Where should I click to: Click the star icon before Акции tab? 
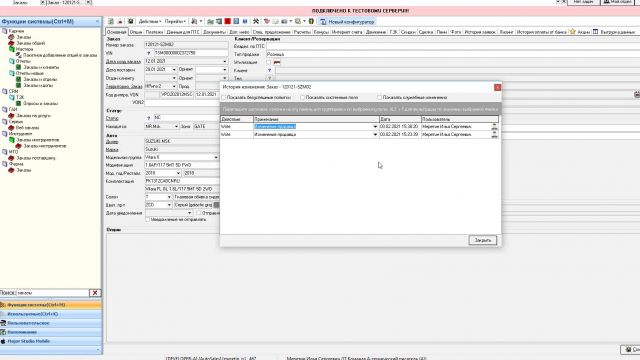coord(573,31)
